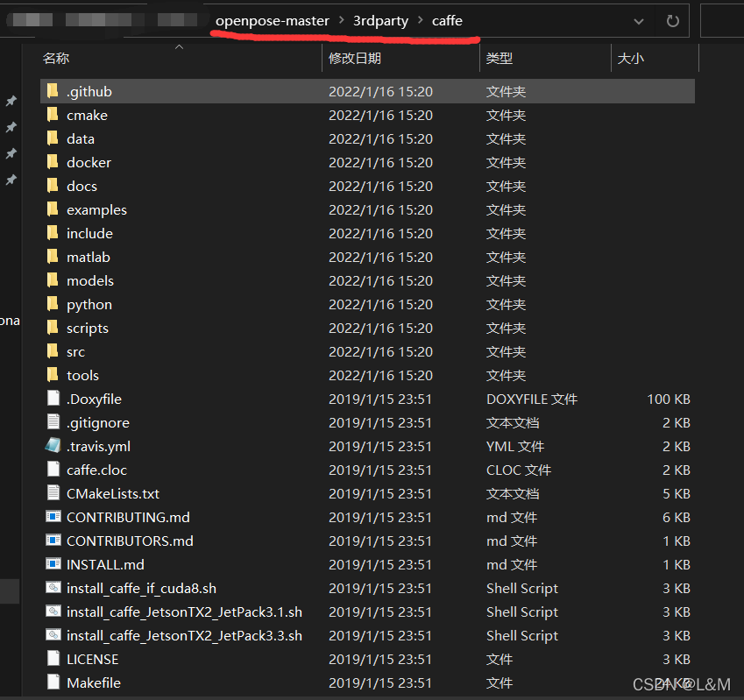Viewport: 744px width, 700px height.
Task: Select the CMakeLists.txt file name
Action: [113, 494]
